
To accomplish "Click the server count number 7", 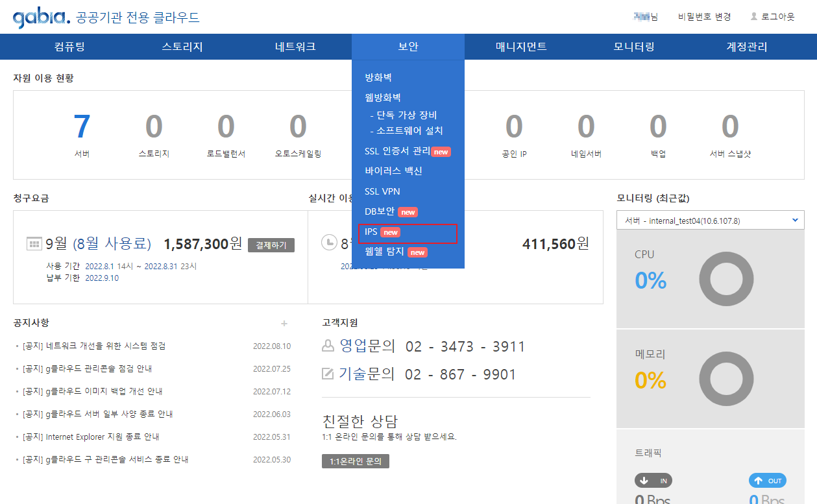I will [x=82, y=127].
